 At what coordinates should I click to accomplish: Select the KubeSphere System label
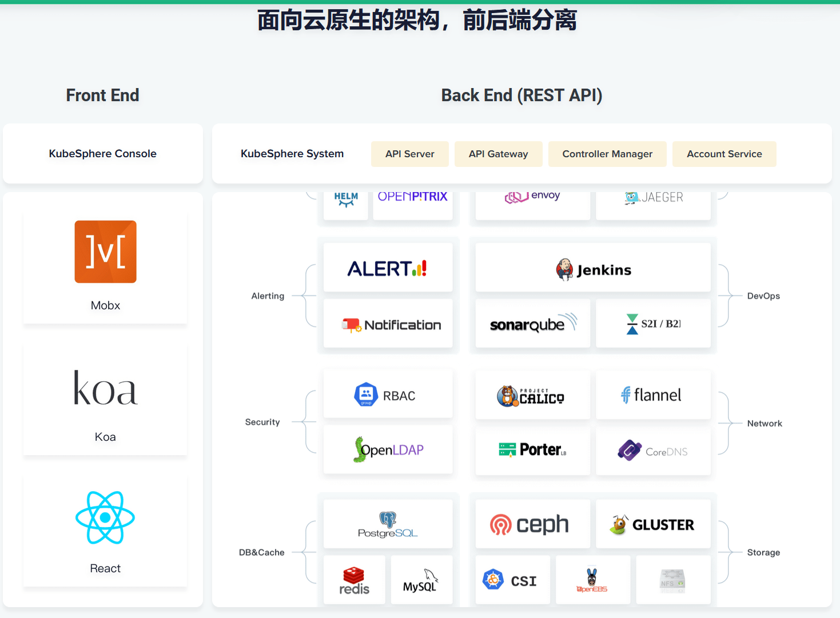(x=292, y=153)
